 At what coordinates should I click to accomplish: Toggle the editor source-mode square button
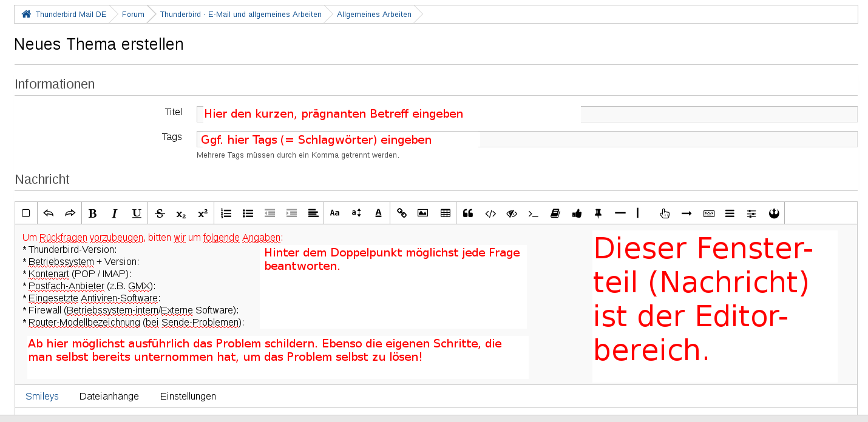tap(26, 213)
